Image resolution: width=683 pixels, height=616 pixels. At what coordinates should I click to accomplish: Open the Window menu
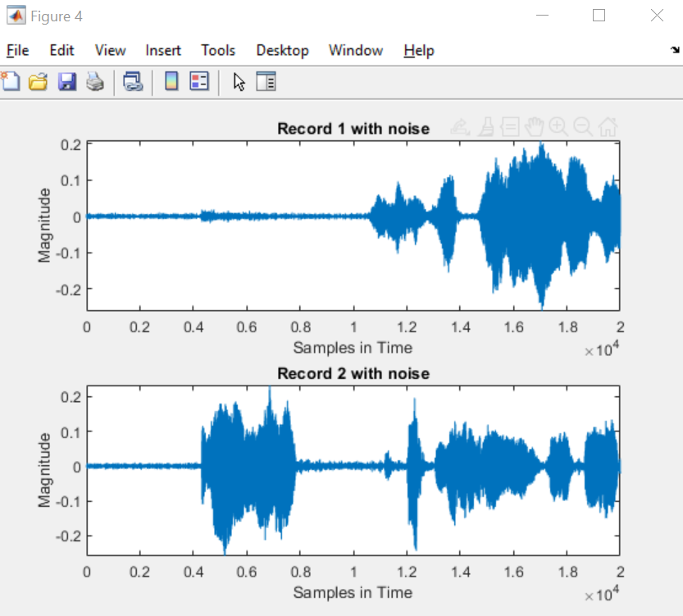[356, 51]
